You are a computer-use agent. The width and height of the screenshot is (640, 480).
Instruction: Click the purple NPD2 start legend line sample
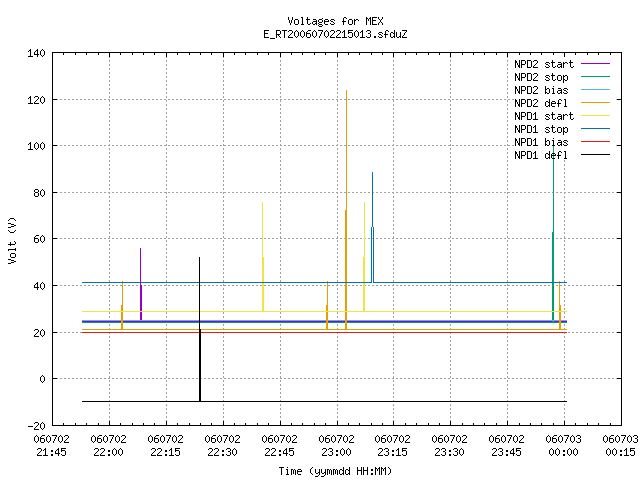(x=596, y=64)
